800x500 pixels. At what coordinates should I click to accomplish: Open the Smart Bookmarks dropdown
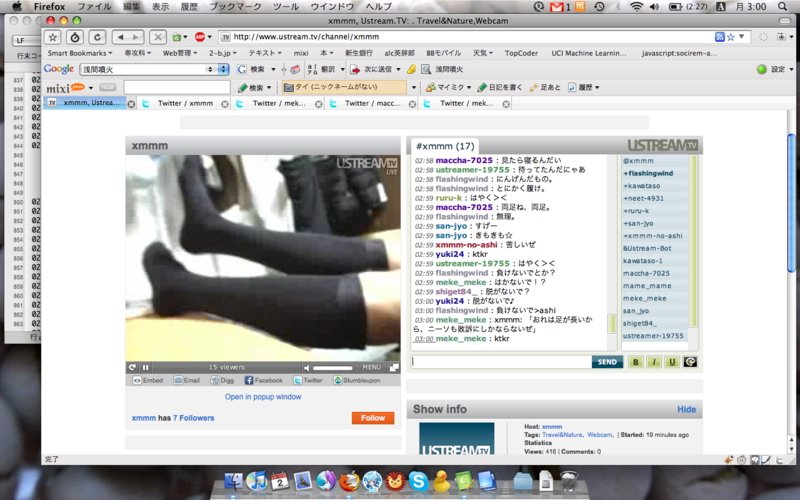point(80,53)
